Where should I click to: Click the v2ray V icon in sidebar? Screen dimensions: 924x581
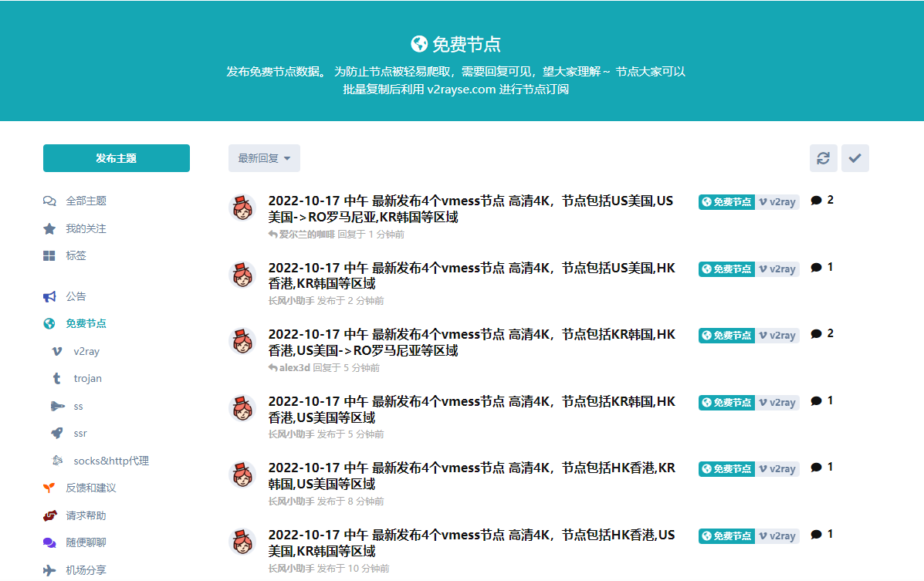point(57,351)
